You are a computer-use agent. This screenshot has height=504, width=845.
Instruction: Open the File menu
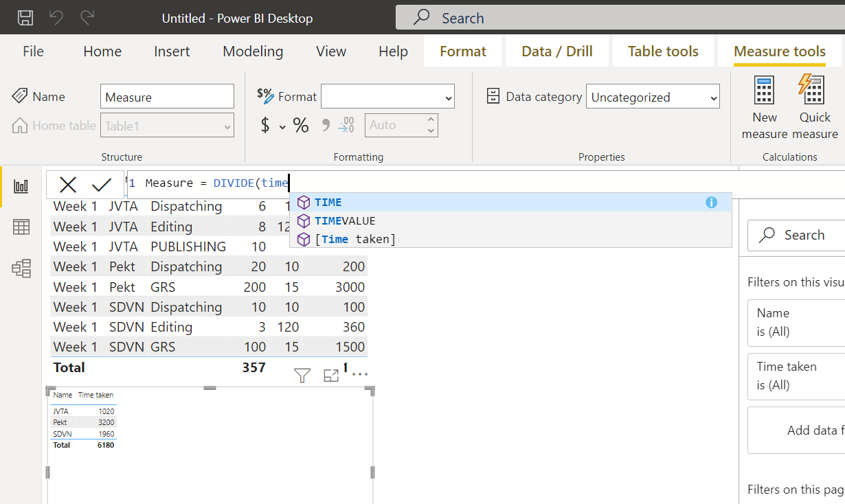point(33,51)
